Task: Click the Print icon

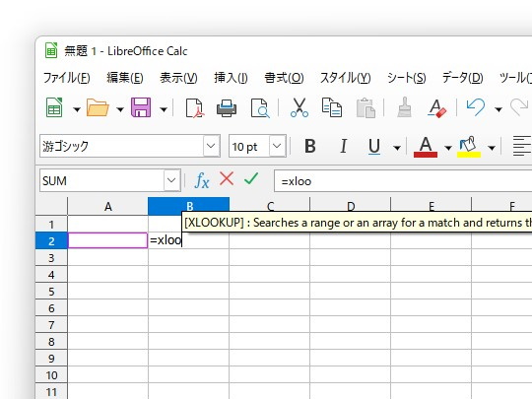Action: coord(227,108)
